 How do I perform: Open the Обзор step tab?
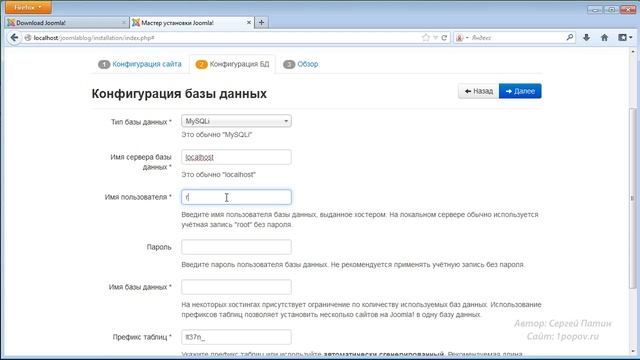[300, 64]
